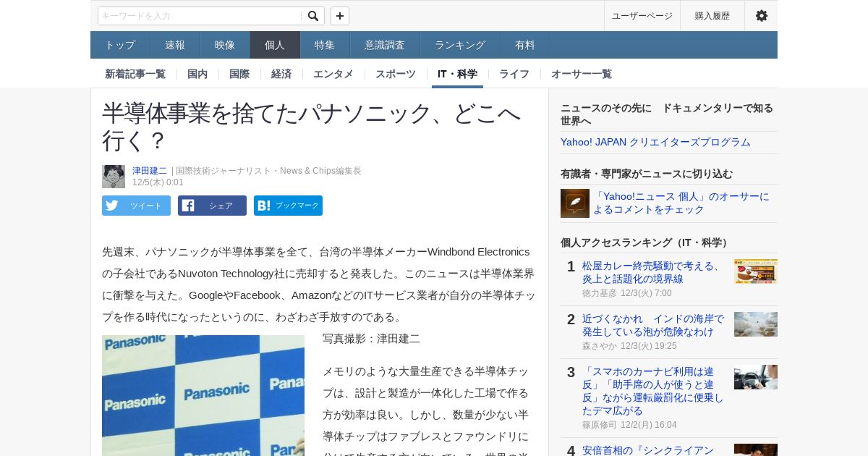868x456 pixels.
Task: Click the 写真撮影：津田建二 photo credit
Action: [x=371, y=338]
